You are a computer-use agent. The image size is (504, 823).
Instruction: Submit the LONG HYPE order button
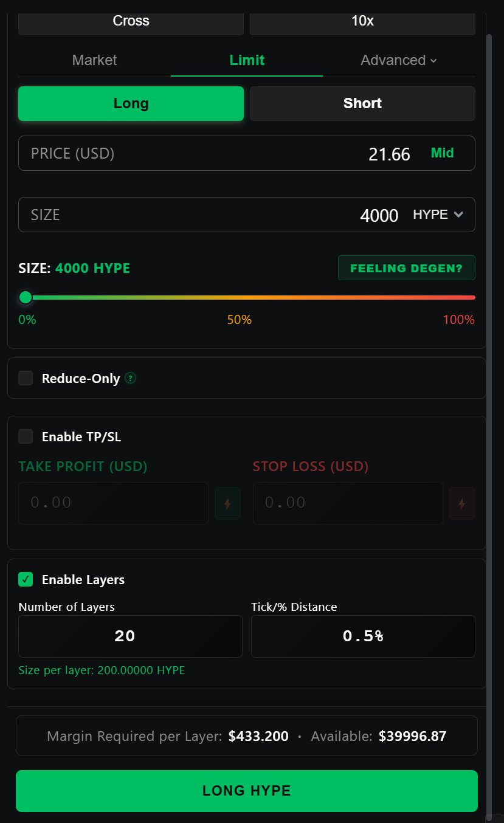pos(247,791)
